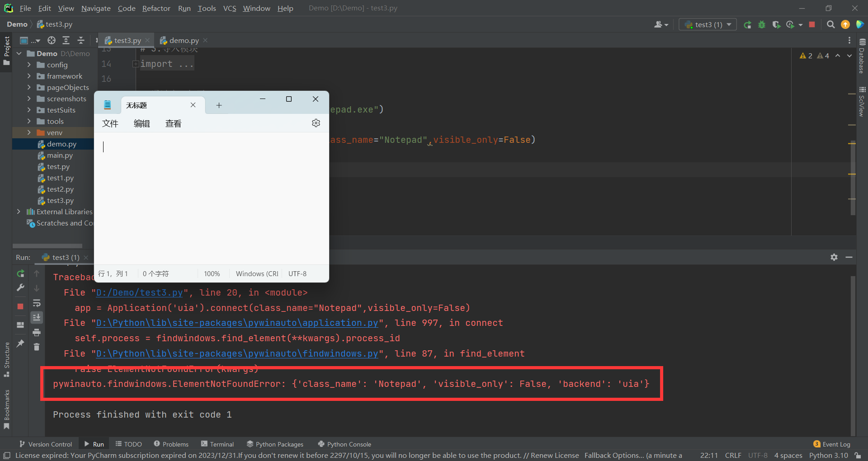Image resolution: width=868 pixels, height=461 pixels.
Task: Clear the Run console with the trash icon
Action: (37, 347)
